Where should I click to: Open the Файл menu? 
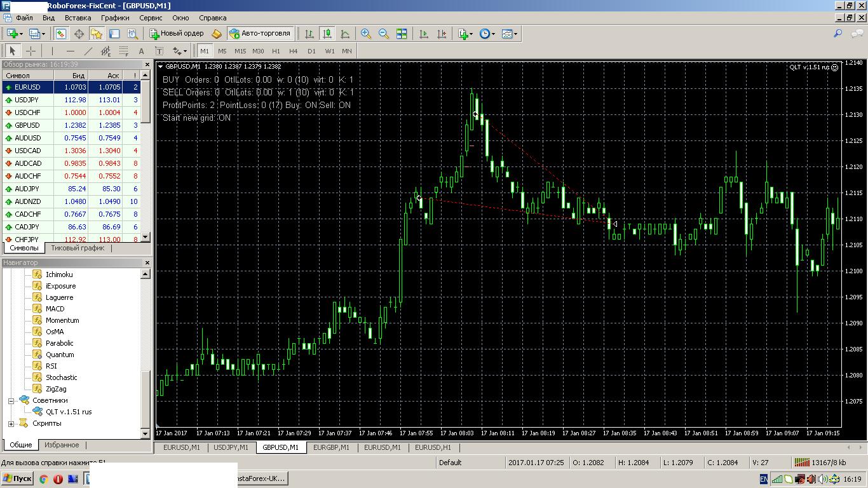click(x=24, y=18)
